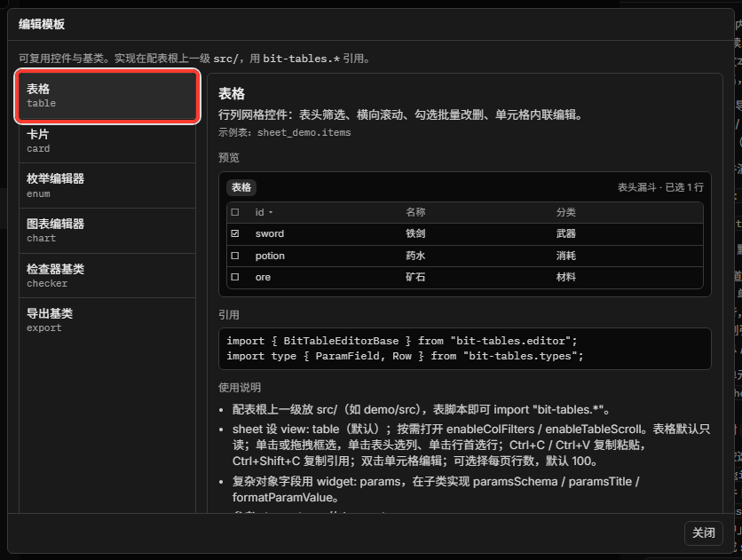Select the 卡片 card template
Viewport: 742px width, 560px height.
(x=107, y=141)
